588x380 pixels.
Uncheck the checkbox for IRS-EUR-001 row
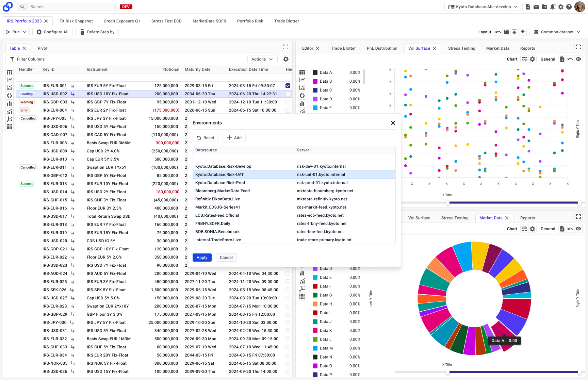click(288, 86)
